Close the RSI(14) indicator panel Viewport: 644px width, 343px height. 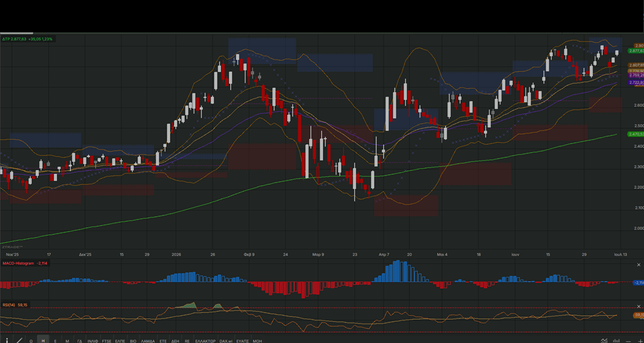639,307
